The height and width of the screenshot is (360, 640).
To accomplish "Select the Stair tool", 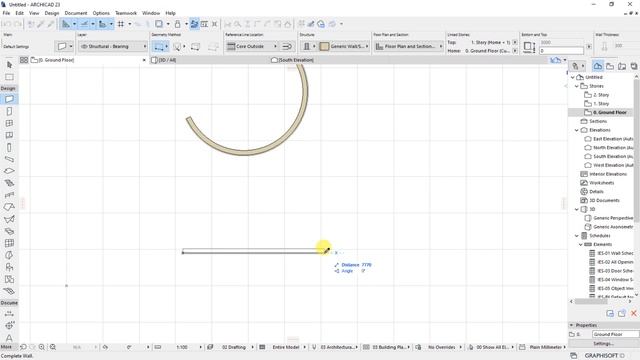I will [x=9, y=183].
